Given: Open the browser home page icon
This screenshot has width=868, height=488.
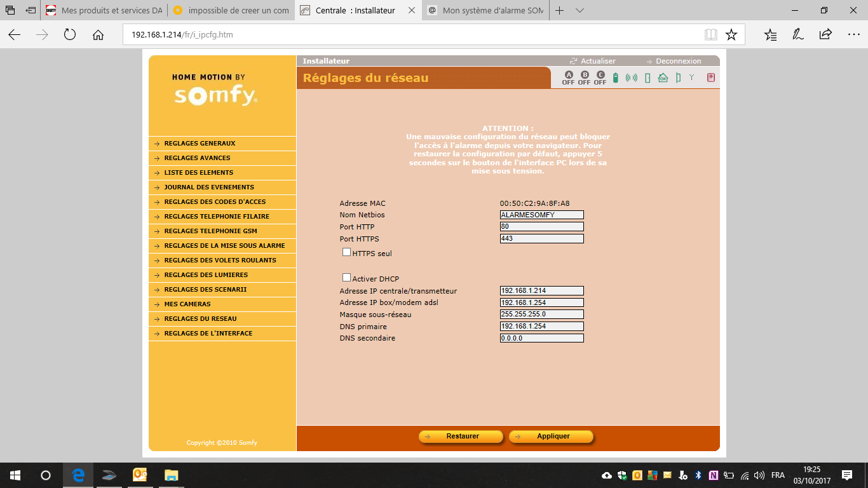Looking at the screenshot, I should [98, 35].
